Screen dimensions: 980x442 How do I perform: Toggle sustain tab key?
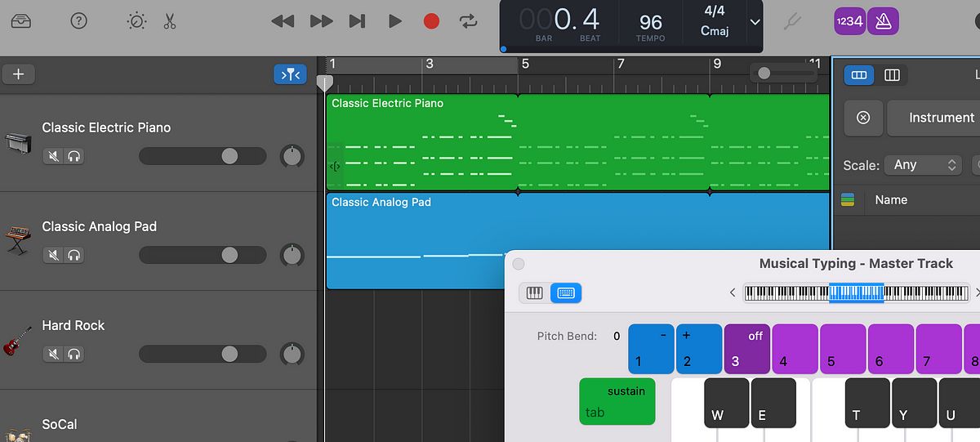(x=617, y=401)
